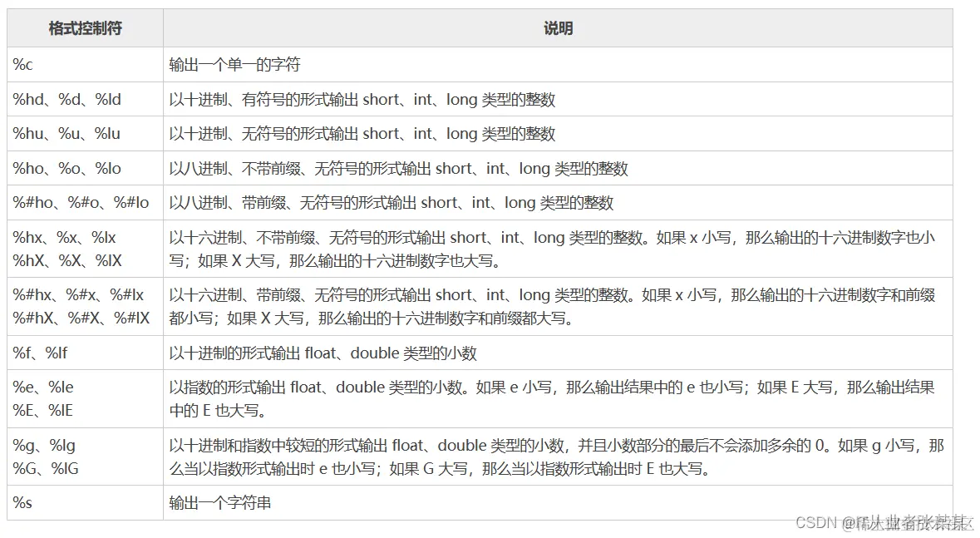Click the 说明 column header
This screenshot has width=980, height=538.
559,27
